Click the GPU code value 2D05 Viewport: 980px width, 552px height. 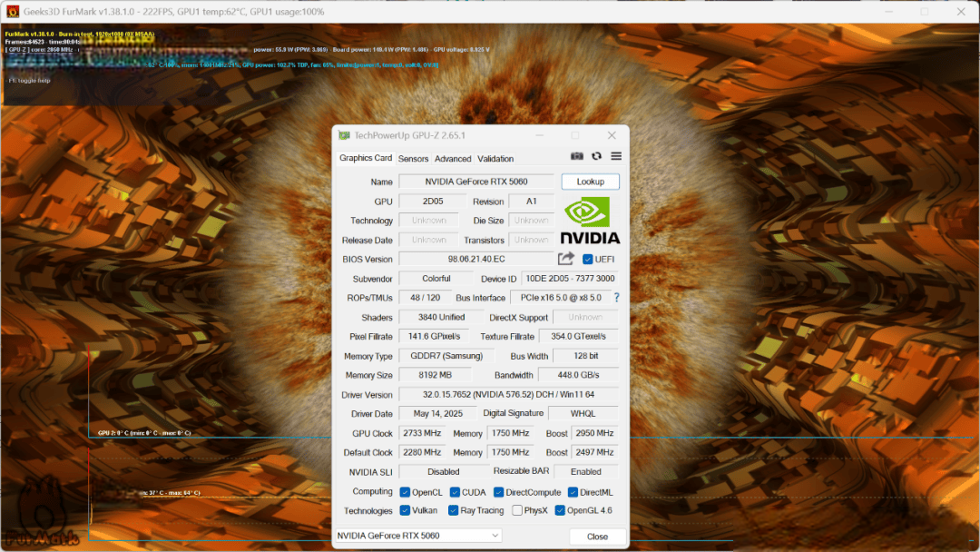click(433, 202)
